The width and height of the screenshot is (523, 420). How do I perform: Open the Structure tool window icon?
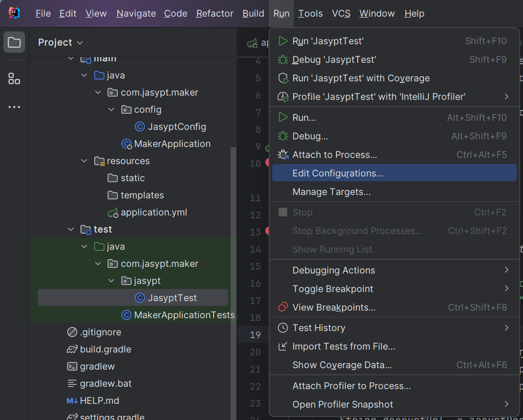point(14,79)
